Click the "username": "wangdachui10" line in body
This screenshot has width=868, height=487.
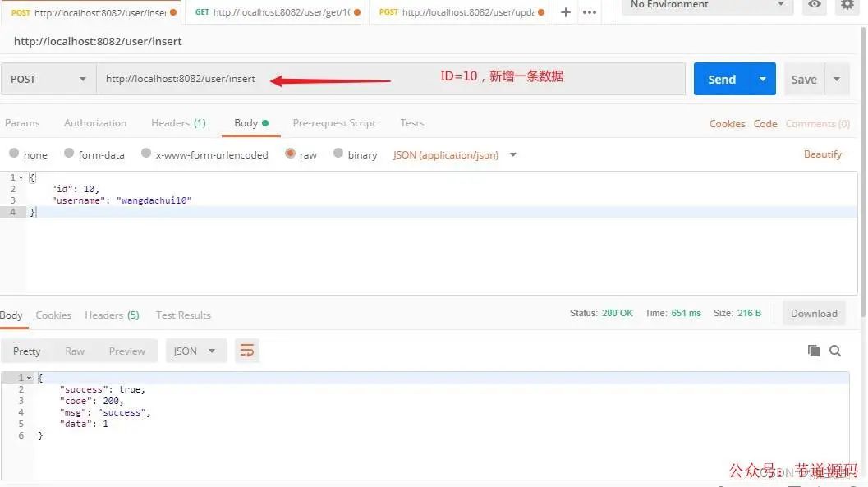(x=122, y=200)
